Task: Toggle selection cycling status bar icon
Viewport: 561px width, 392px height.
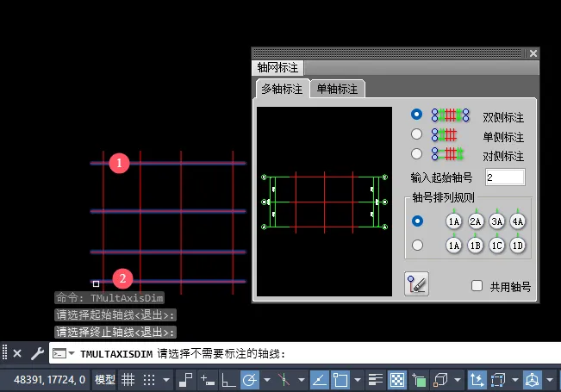Action: click(419, 379)
